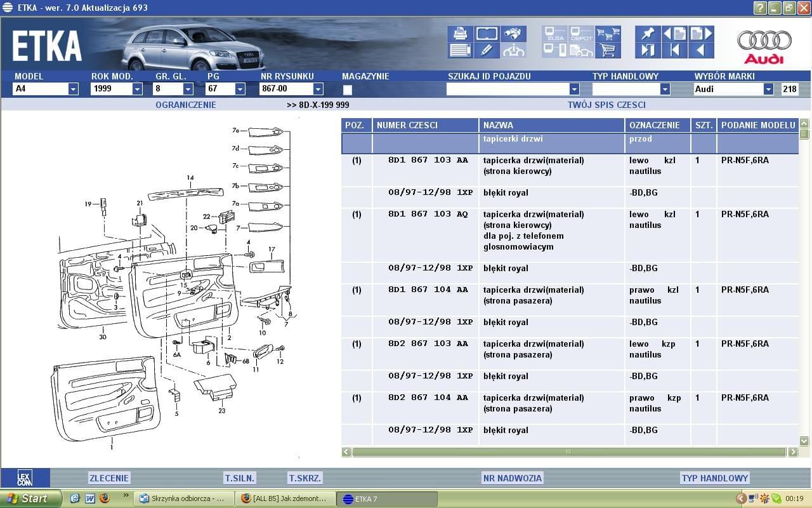Launch Word from the quick launch bar
The height and width of the screenshot is (508, 812).
90,498
